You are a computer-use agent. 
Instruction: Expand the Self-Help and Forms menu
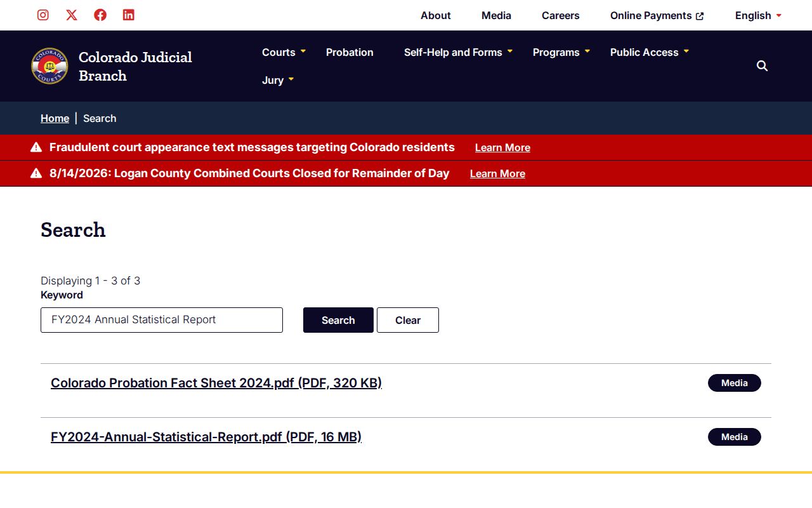pyautogui.click(x=458, y=52)
